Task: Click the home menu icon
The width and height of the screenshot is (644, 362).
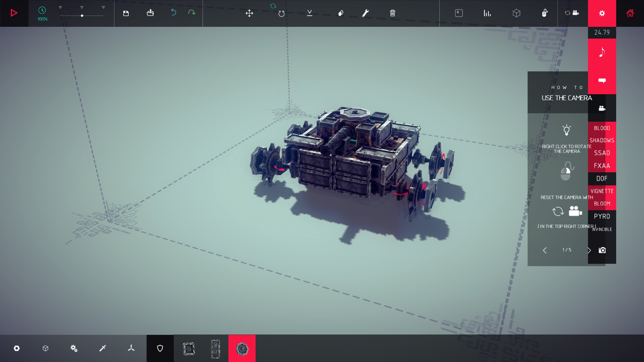Action: pyautogui.click(x=630, y=13)
